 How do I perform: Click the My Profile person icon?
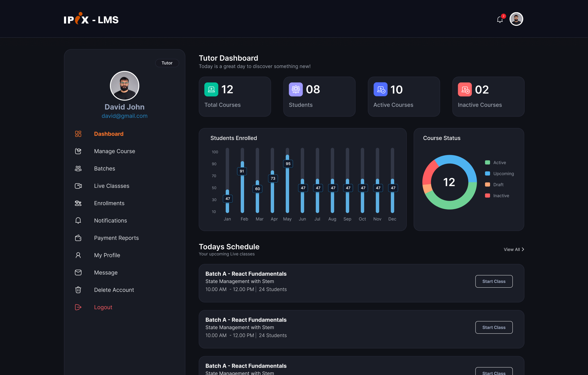pyautogui.click(x=78, y=255)
